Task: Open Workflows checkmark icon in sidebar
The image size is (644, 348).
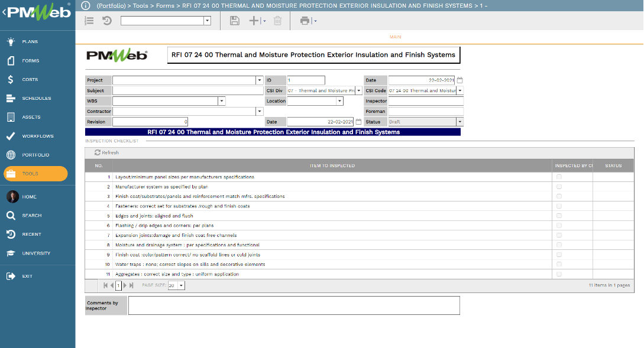Action: click(11, 136)
